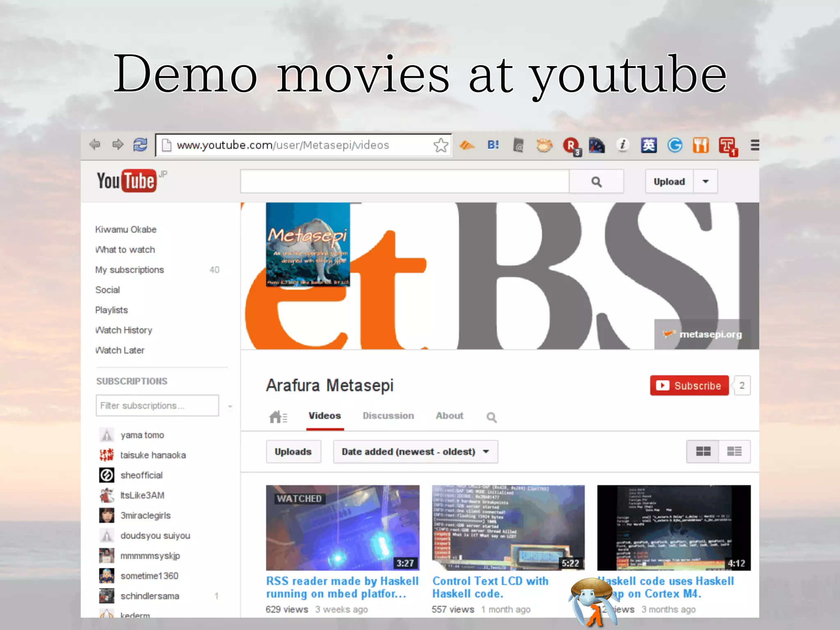This screenshot has width=840, height=630.
Task: Go to the channel home icon tab
Action: point(278,417)
